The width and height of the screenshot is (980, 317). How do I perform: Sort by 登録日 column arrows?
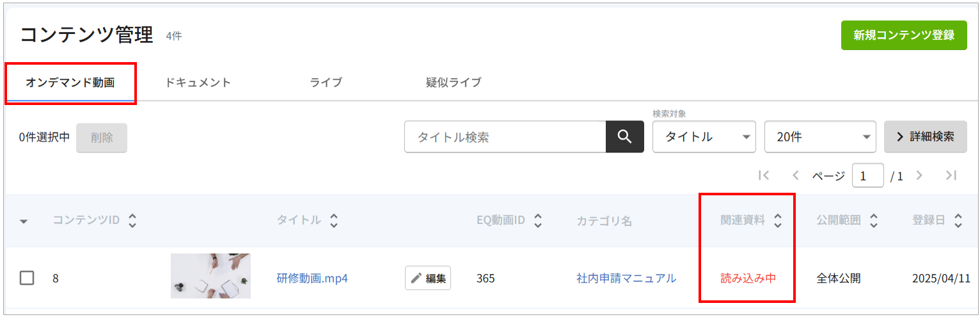(x=958, y=221)
